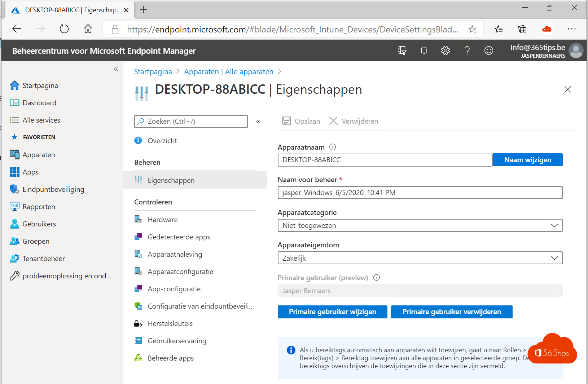Screen dimensions: 588x384
Task: Open Herstelsleutels with the lock icon
Action: [139, 323]
